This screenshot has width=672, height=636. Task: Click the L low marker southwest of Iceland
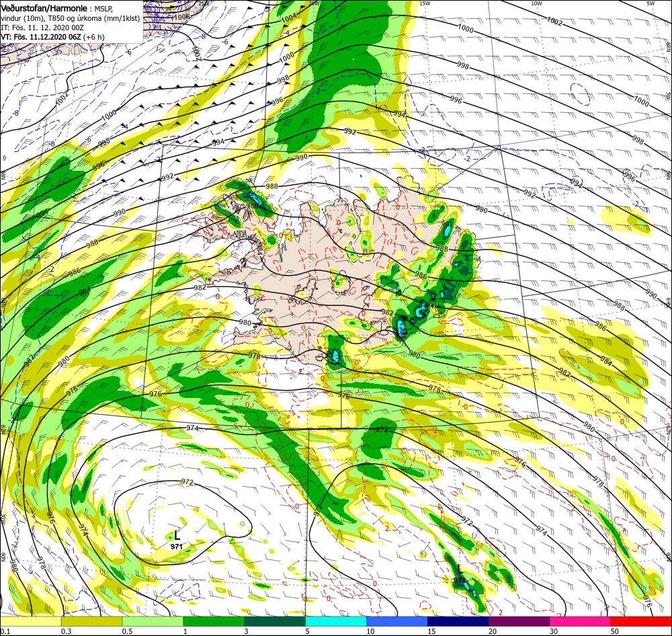[x=177, y=535]
